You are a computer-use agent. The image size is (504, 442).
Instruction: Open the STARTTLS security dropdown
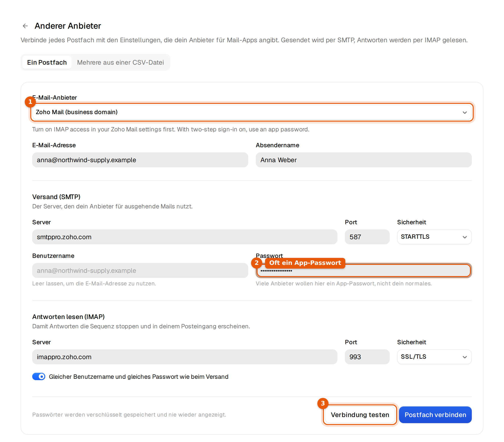click(434, 237)
